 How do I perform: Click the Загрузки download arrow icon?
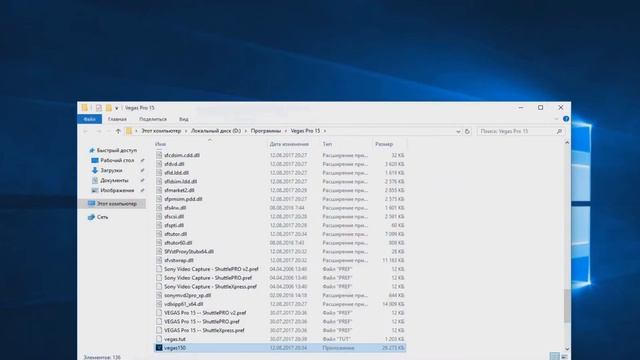click(95, 170)
